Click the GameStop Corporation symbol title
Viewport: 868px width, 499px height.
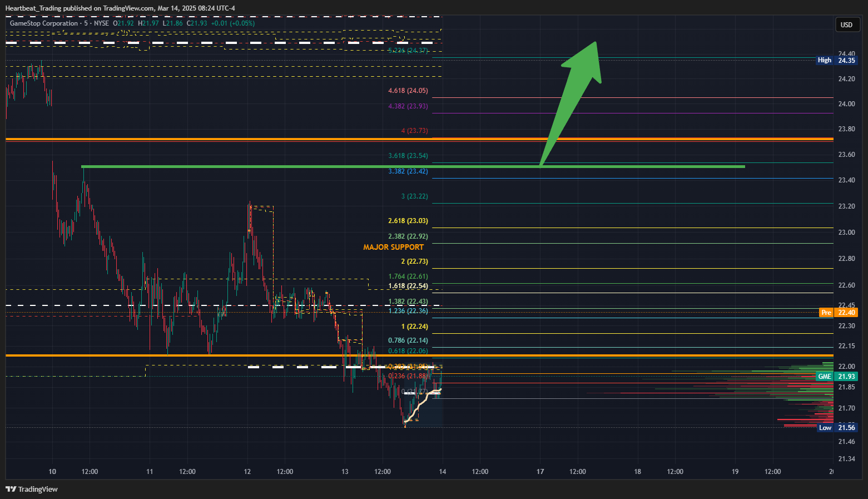point(44,23)
